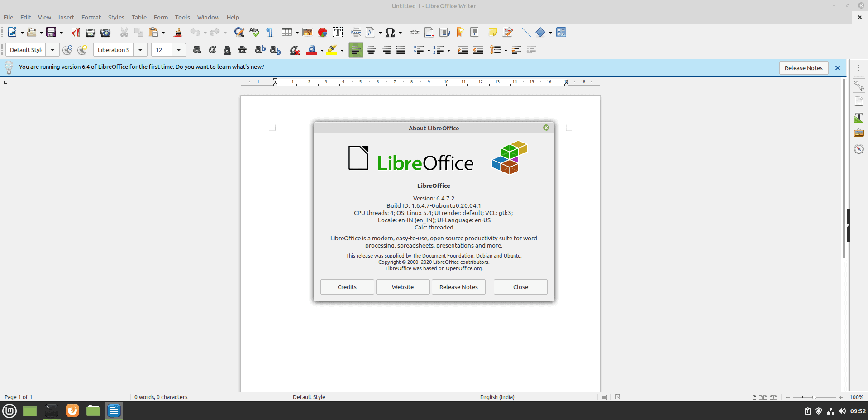
Task: Clear direct formatting with red-x icon
Action: click(295, 50)
